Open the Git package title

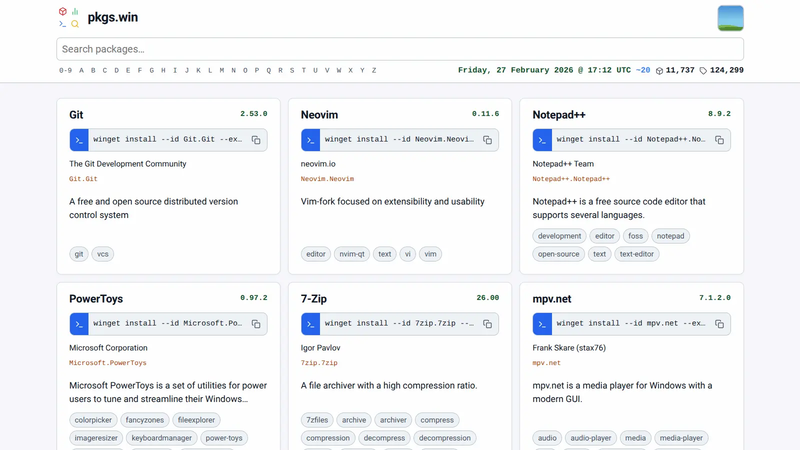(76, 115)
